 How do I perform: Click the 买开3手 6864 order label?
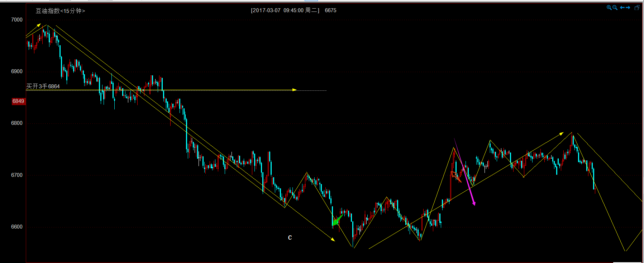pyautogui.click(x=43, y=86)
